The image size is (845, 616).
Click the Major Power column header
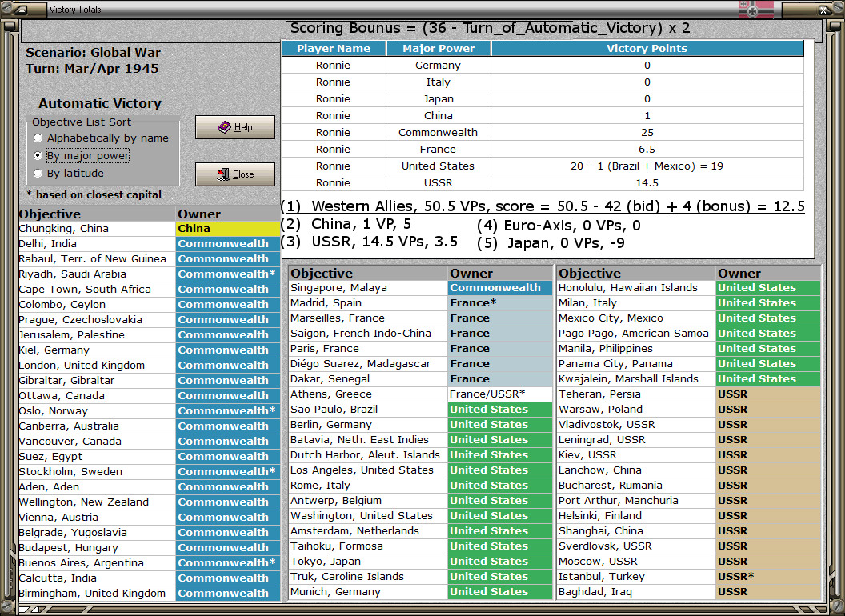(439, 49)
